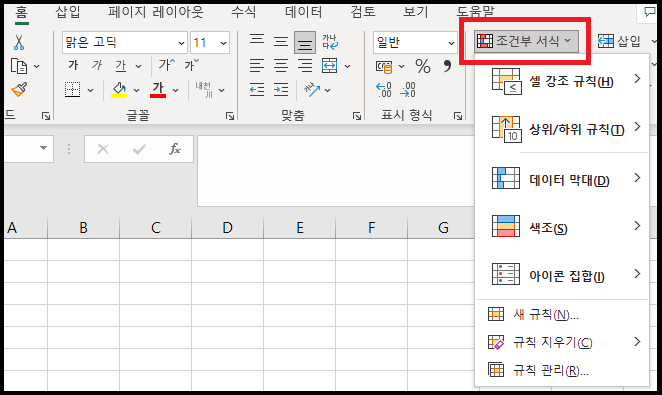Viewport: 662px width, 395px height.
Task: Align text left icon
Action: [257, 66]
